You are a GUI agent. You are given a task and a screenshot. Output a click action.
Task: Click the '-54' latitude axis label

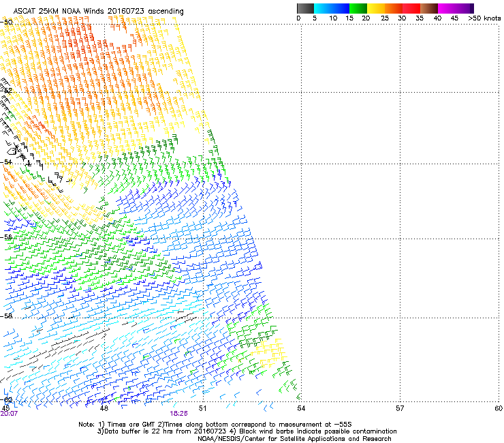(x=7, y=162)
